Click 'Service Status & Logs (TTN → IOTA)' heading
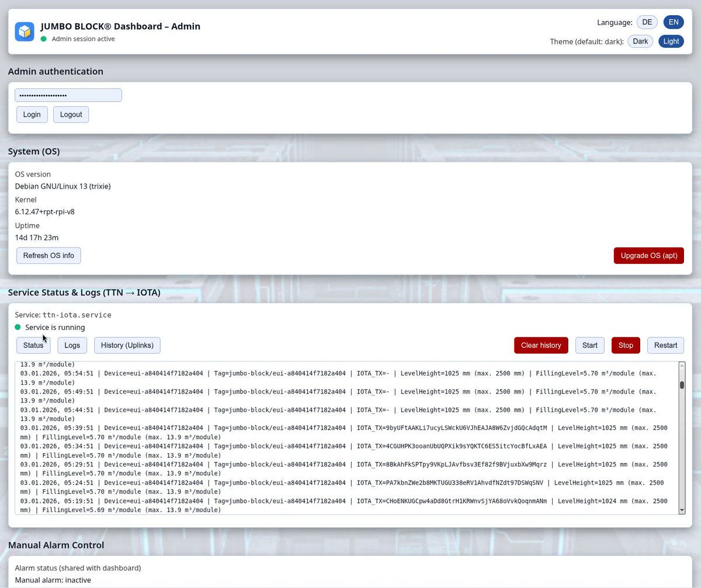Viewport: 701px width, 588px height. (x=84, y=293)
